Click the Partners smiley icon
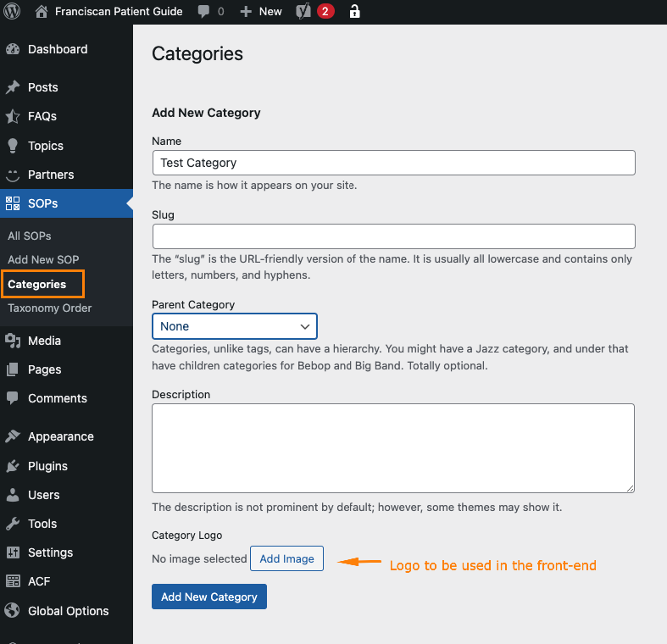 pos(13,175)
